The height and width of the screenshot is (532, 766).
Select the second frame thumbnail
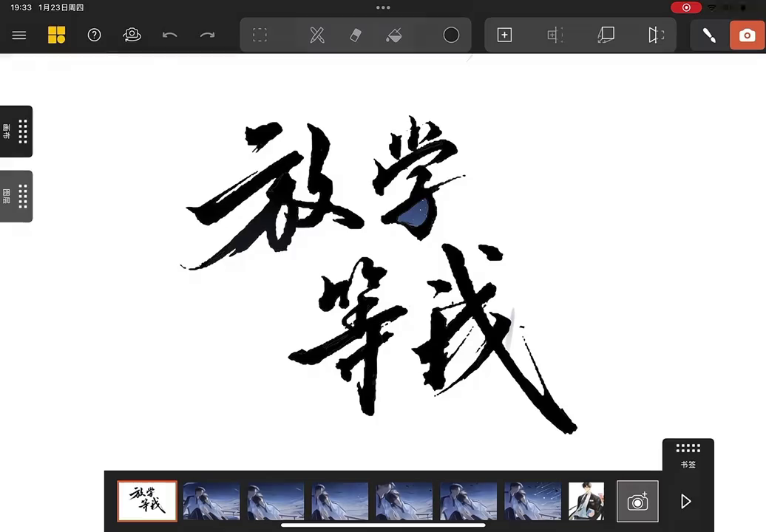[x=211, y=501]
